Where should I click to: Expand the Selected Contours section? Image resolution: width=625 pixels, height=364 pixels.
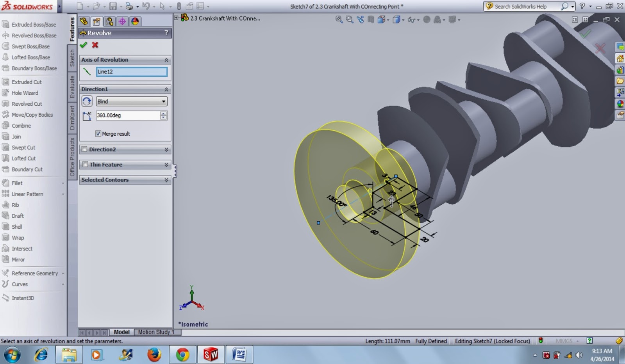coord(167,179)
